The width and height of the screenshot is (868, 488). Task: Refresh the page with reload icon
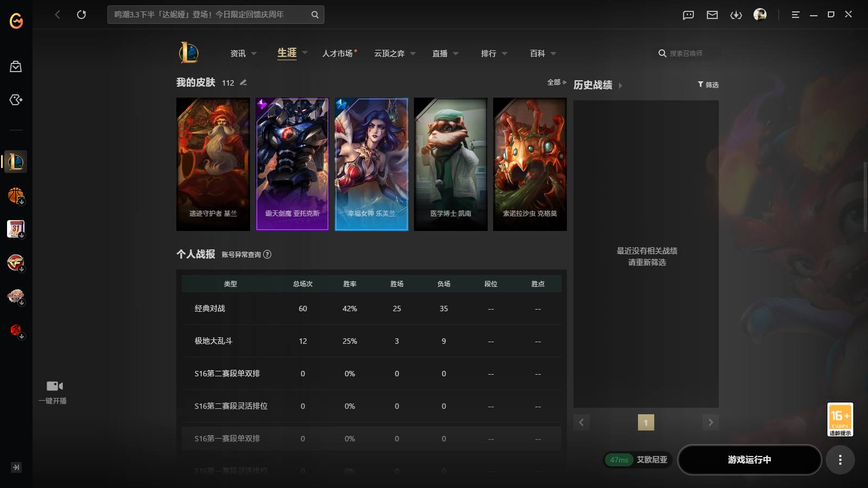[x=81, y=15]
